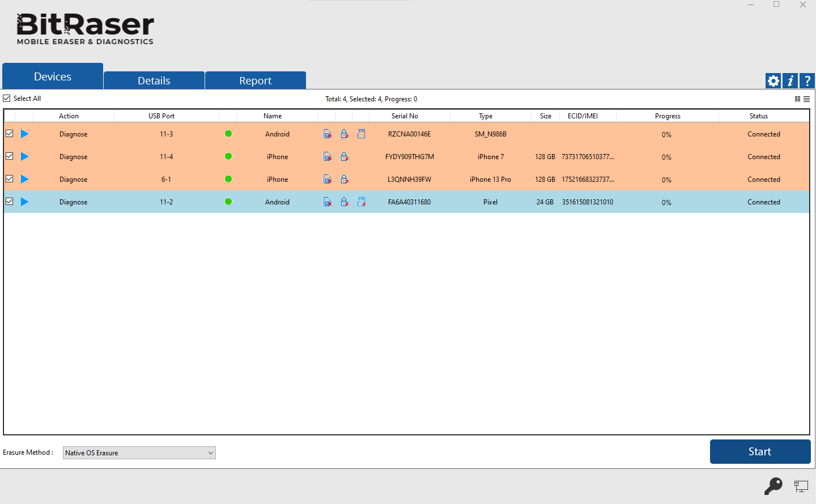Viewport: 816px width, 504px height.
Task: Select serial number L3QNNH39FW
Action: point(409,180)
